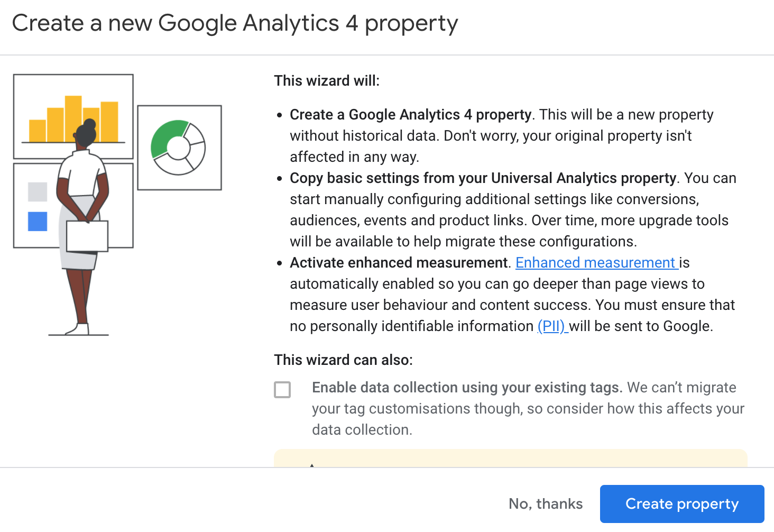The width and height of the screenshot is (774, 532).
Task: Click the blue square in the illustration
Action: [38, 222]
